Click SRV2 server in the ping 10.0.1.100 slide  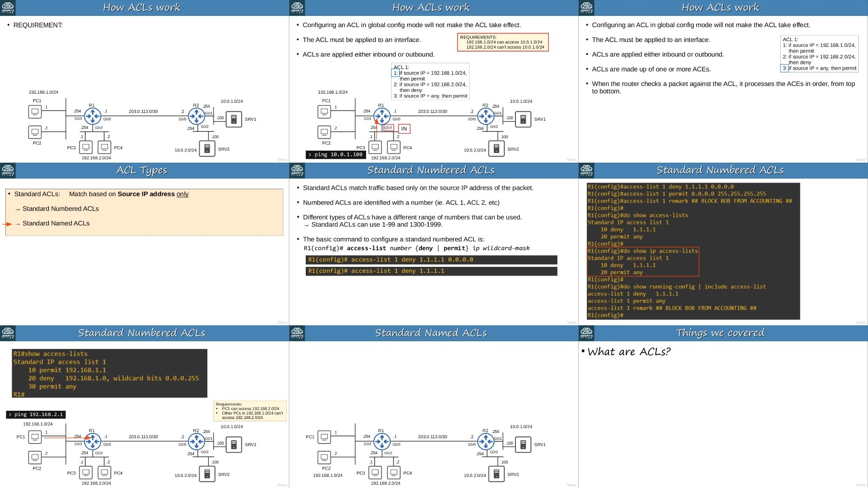[x=496, y=148]
